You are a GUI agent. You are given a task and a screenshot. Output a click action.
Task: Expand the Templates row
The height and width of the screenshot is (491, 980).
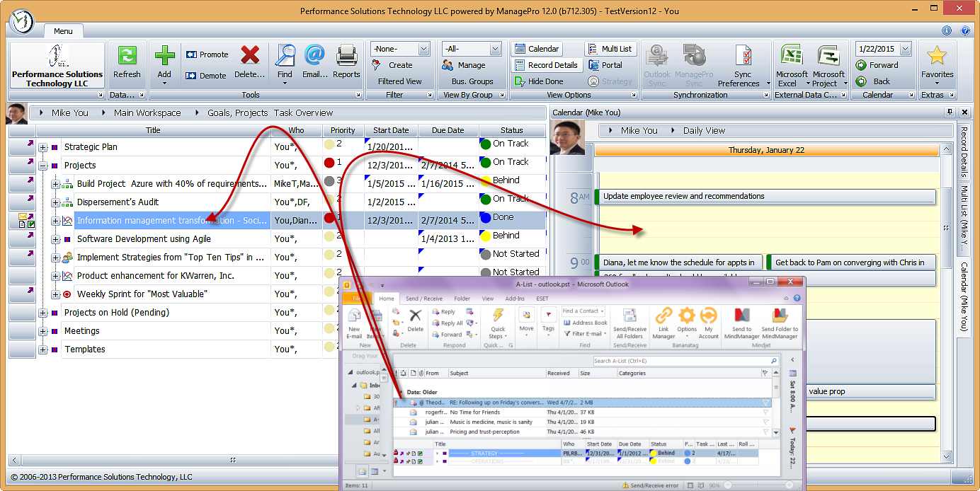coord(43,350)
